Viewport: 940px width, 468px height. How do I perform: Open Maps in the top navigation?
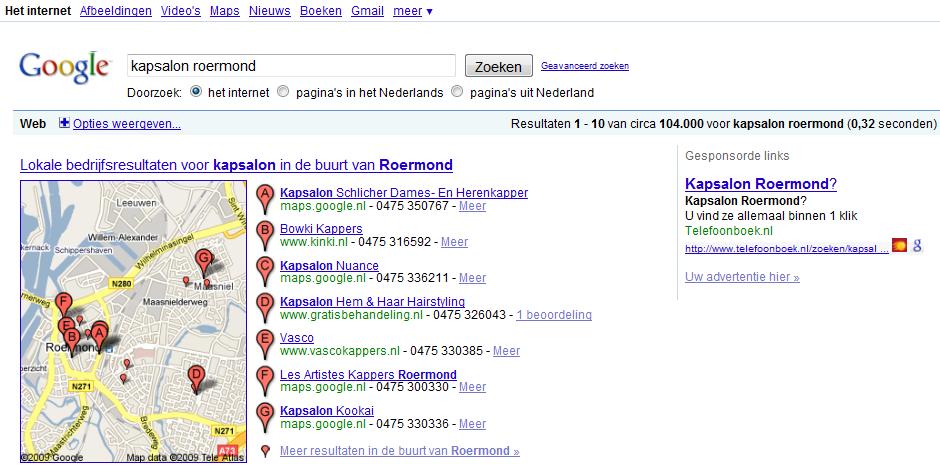pos(225,11)
